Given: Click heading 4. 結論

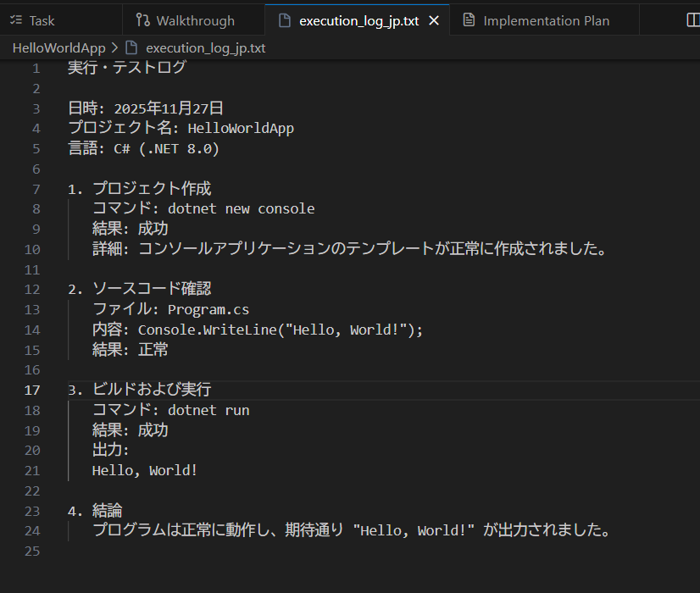Looking at the screenshot, I should pos(95,511).
